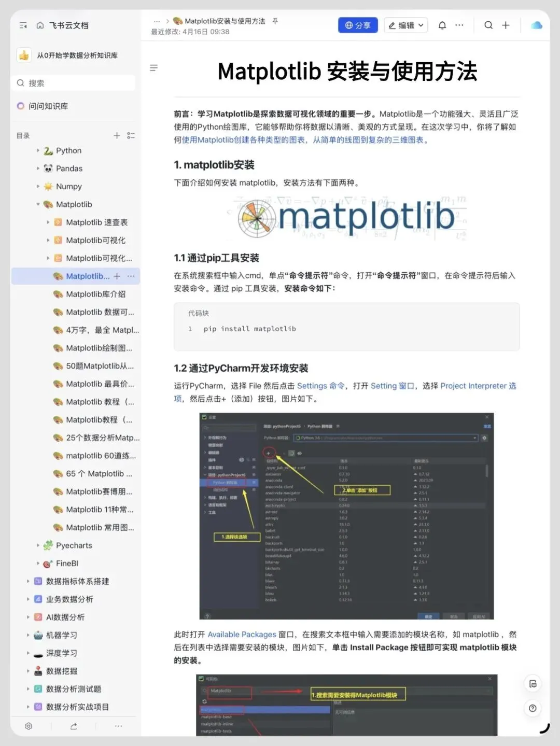Open Matplotlib库介绍 page
This screenshot has width=560, height=746.
[95, 294]
